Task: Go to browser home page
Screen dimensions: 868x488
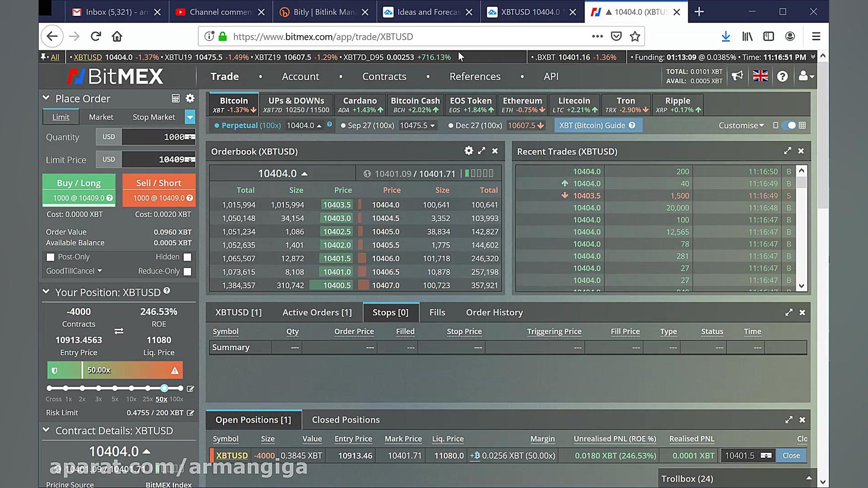Action: coord(117,36)
